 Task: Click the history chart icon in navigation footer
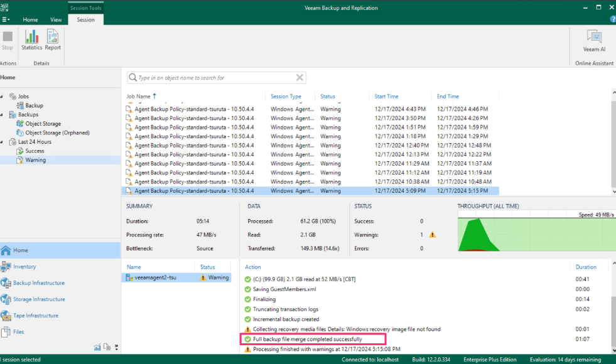point(97,348)
